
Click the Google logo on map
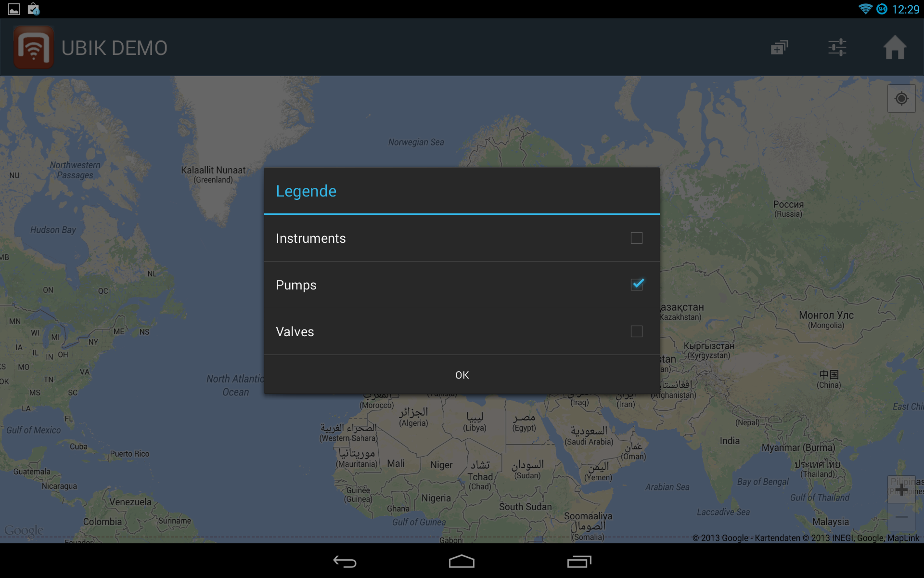click(x=24, y=530)
